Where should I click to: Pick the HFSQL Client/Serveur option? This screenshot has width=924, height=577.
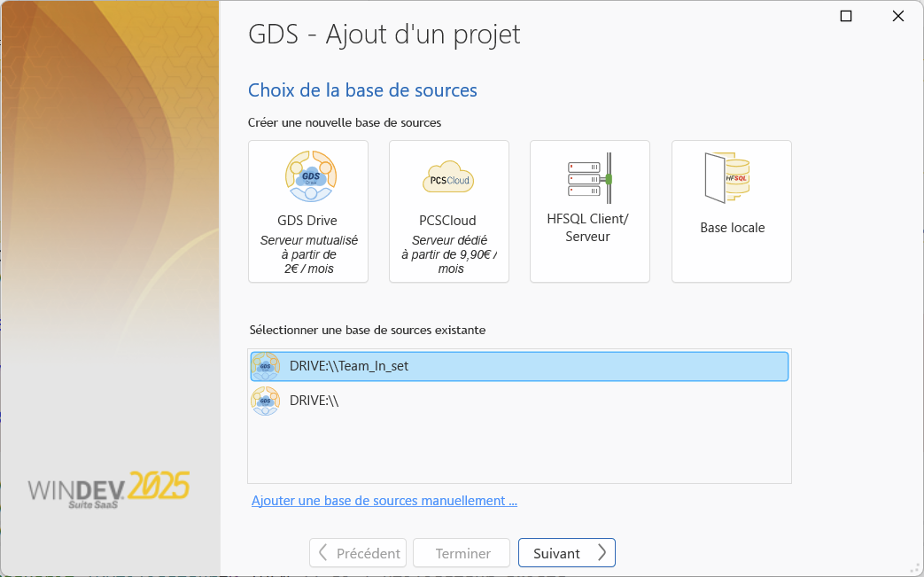point(590,212)
